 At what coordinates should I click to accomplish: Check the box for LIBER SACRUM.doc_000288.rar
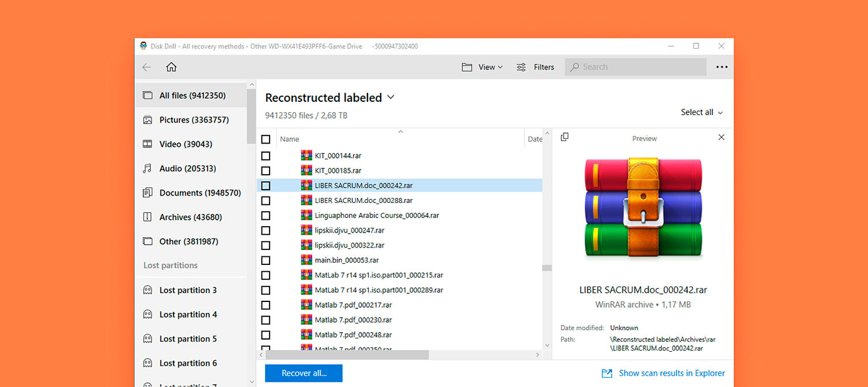pyautogui.click(x=266, y=201)
